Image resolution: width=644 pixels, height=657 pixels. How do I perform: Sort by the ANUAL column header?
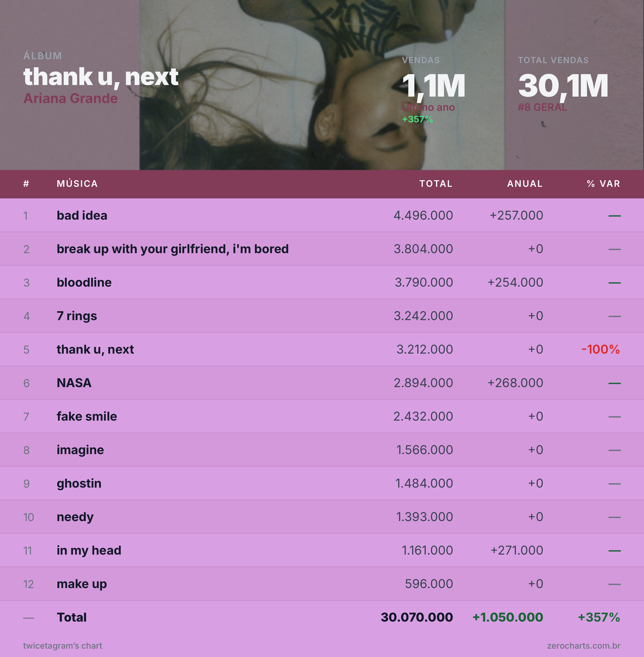pyautogui.click(x=525, y=184)
